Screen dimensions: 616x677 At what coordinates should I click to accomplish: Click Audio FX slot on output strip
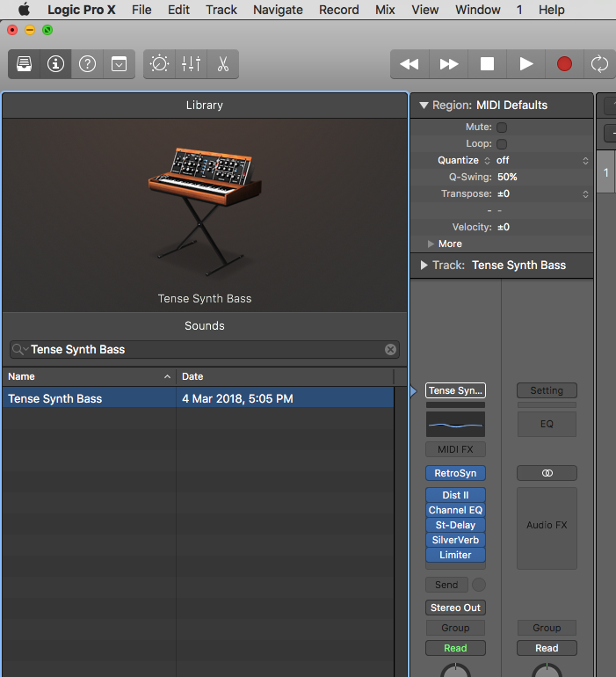(547, 528)
